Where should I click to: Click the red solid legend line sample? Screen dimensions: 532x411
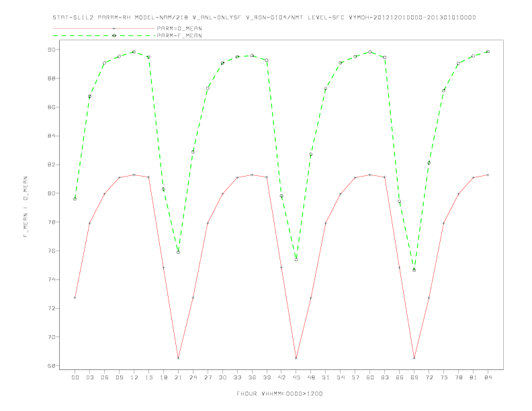(104, 28)
